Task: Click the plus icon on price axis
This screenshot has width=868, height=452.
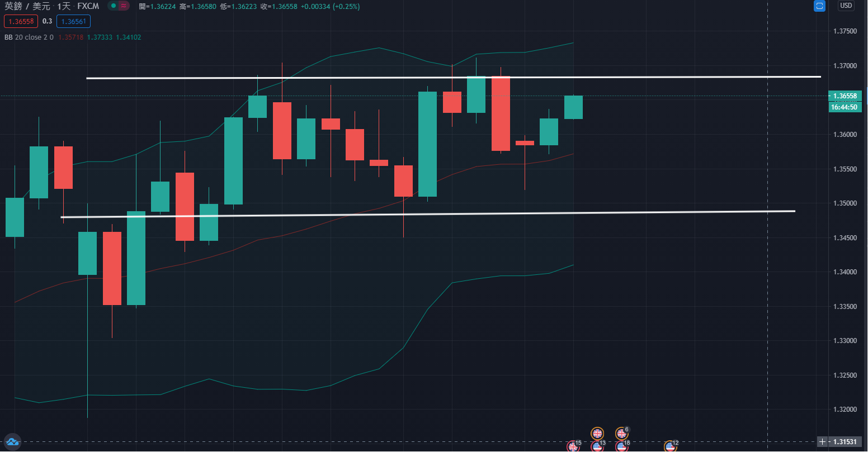Action: pos(822,442)
